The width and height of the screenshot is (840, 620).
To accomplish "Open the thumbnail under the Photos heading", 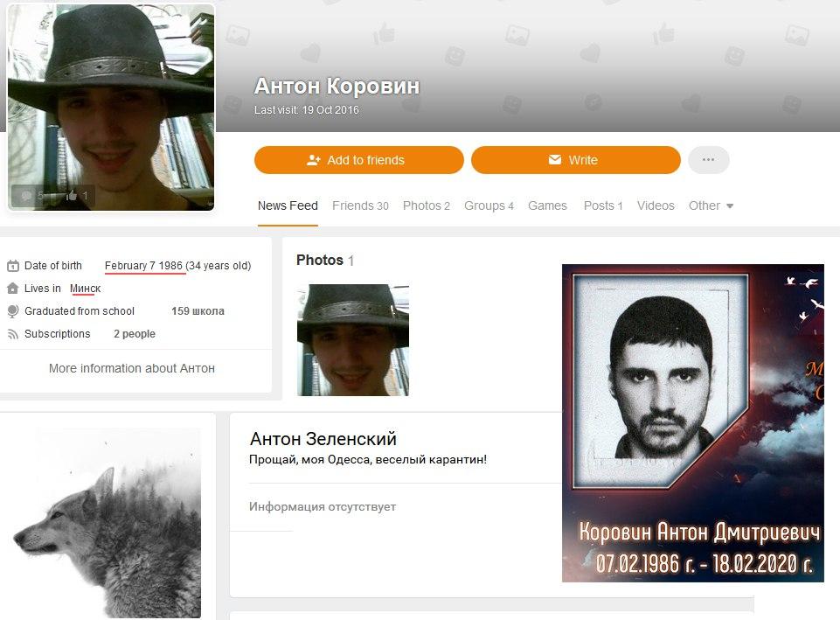I will click(352, 340).
